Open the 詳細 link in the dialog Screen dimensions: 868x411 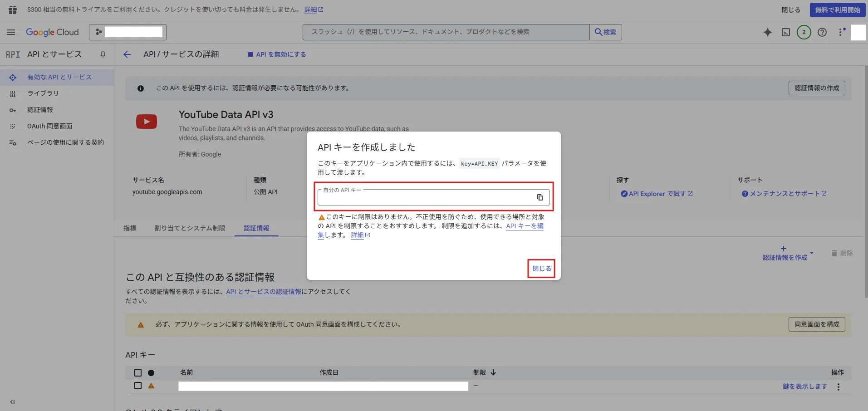(x=360, y=235)
